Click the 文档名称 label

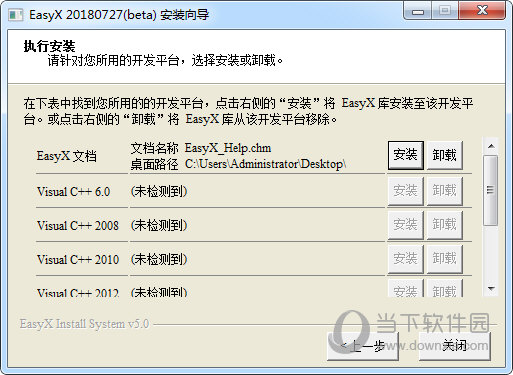154,148
